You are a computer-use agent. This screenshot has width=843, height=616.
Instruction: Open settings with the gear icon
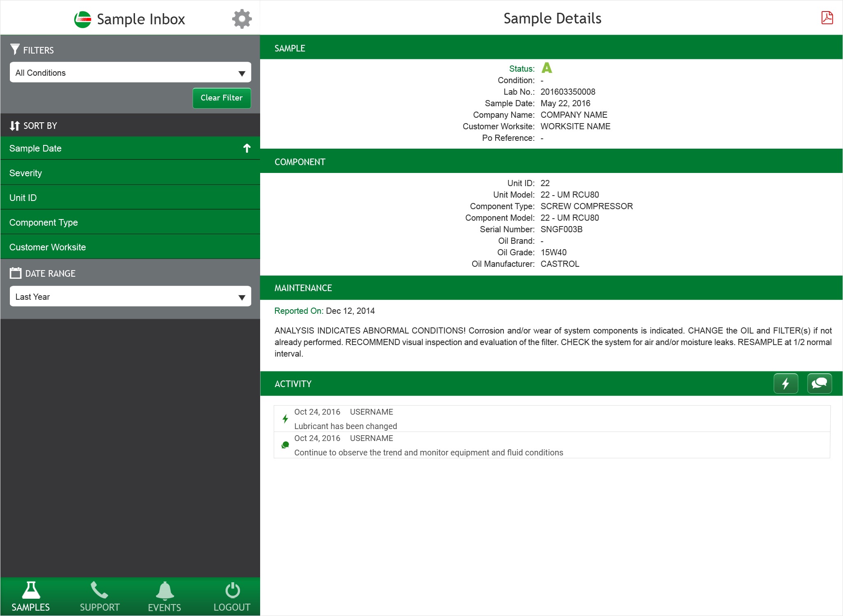pyautogui.click(x=242, y=19)
